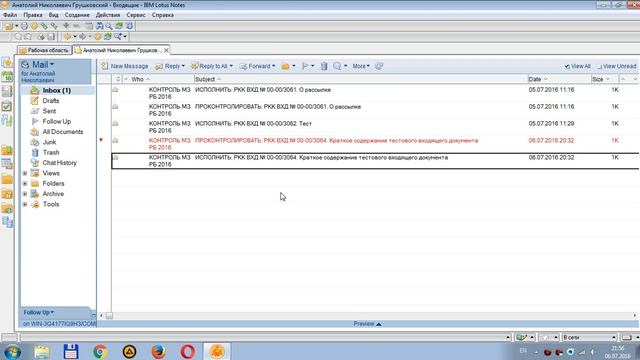Click Reply to All
This screenshot has height=360, width=640.
[209, 66]
